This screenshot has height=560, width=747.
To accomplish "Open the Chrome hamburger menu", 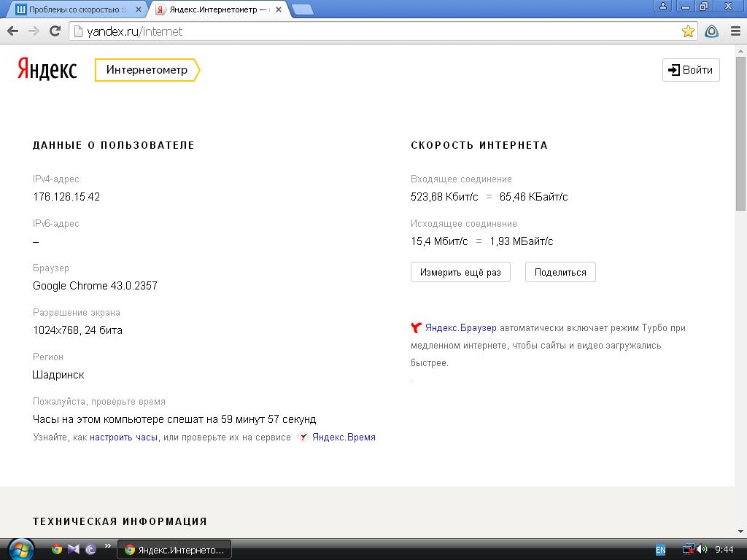I will click(735, 31).
